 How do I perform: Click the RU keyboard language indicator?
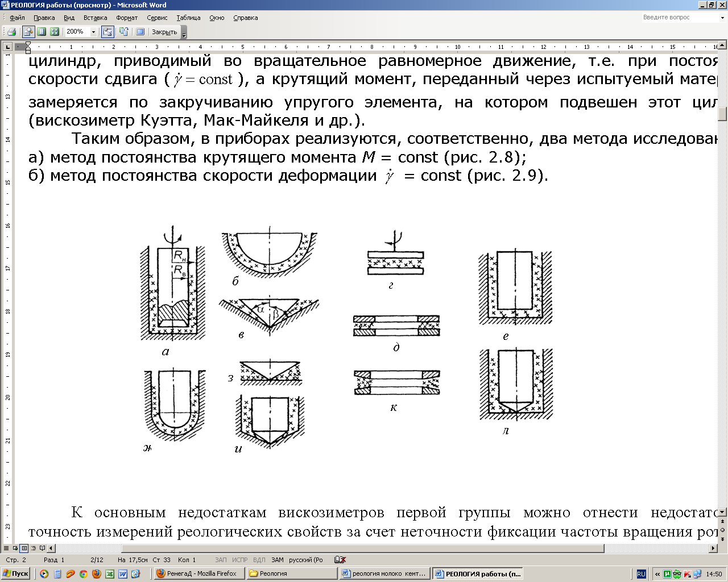click(641, 574)
